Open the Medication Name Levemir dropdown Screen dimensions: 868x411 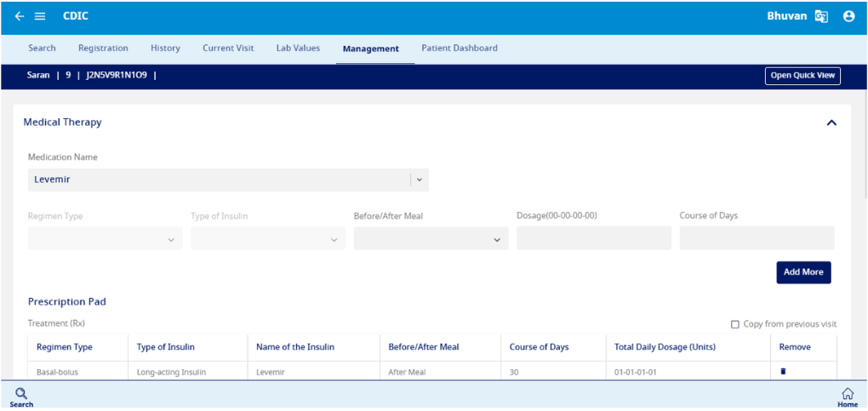point(228,180)
